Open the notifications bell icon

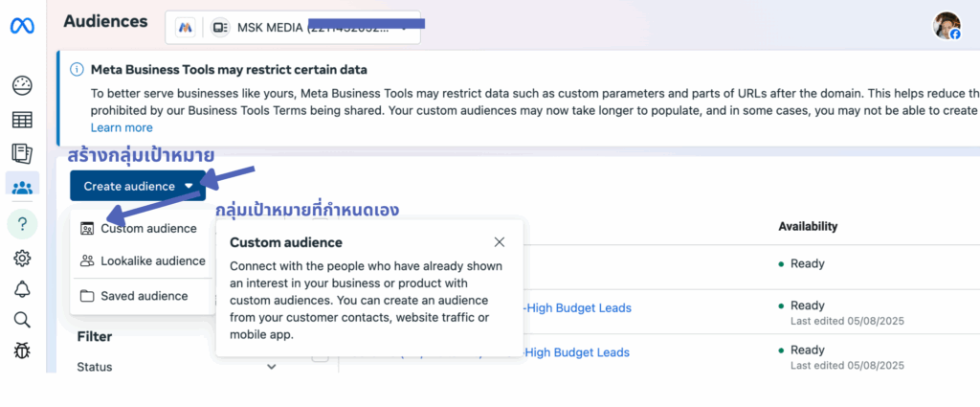(23, 289)
